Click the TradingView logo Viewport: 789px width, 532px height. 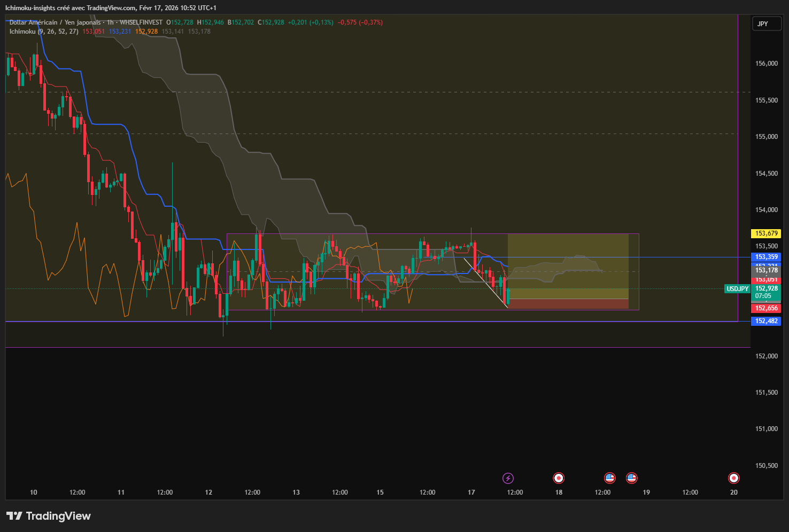click(x=49, y=516)
